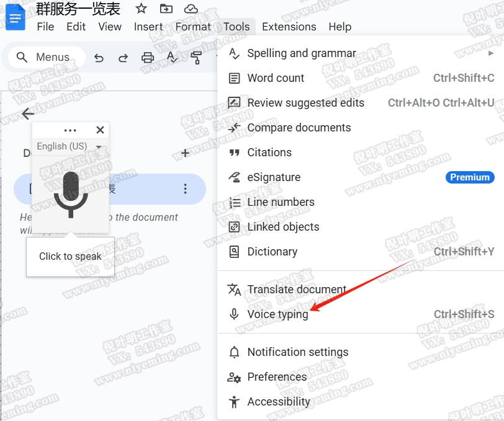Open the Format menu
This screenshot has width=504, height=421.
pos(193,27)
